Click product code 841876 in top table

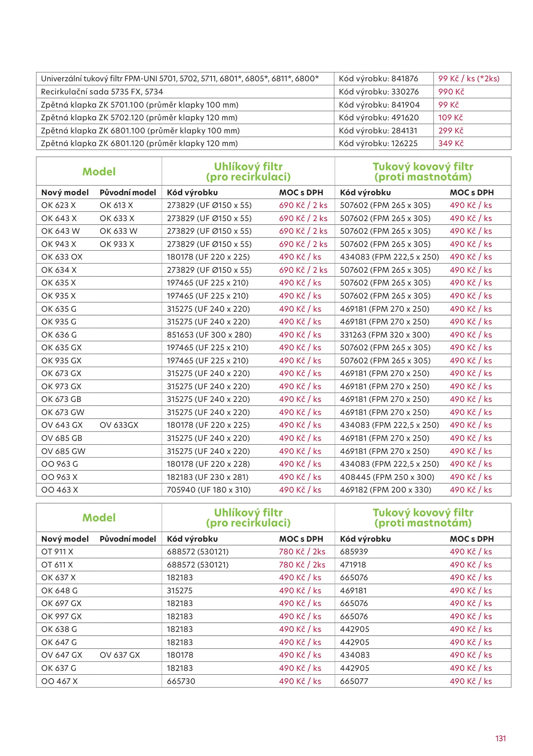tap(378, 79)
